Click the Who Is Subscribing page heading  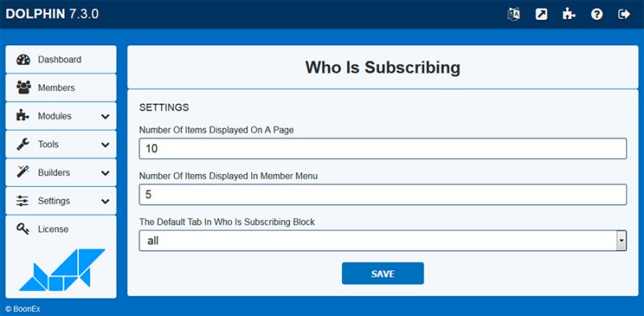383,68
